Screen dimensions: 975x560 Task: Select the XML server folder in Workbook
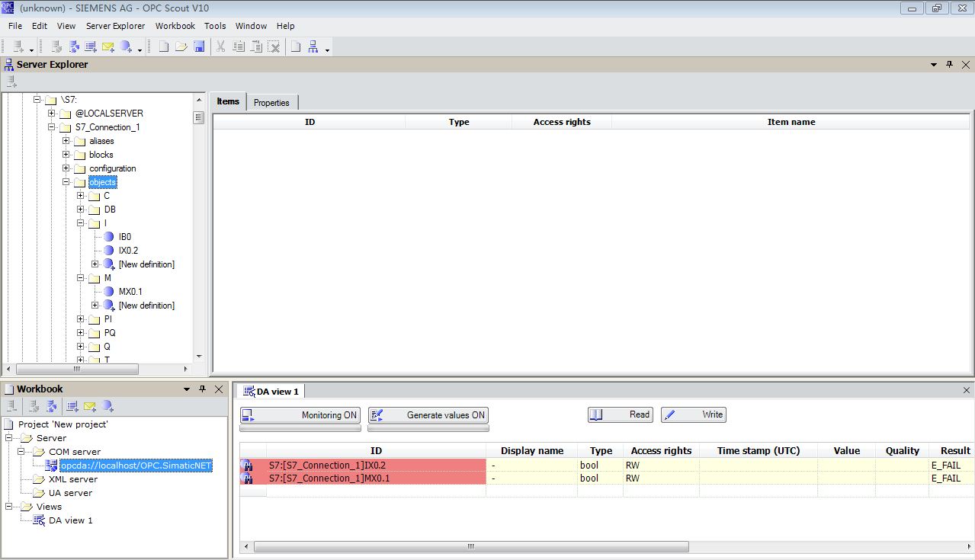[73, 479]
